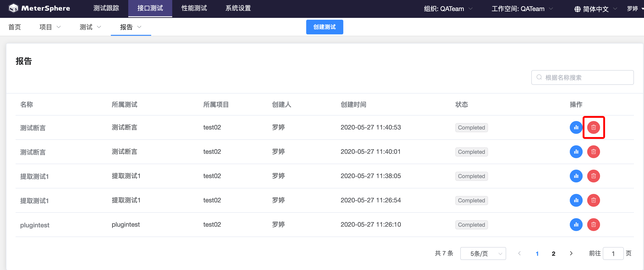Viewport: 644px width, 270px height.
Task: Delete the plugintest report
Action: pos(593,224)
